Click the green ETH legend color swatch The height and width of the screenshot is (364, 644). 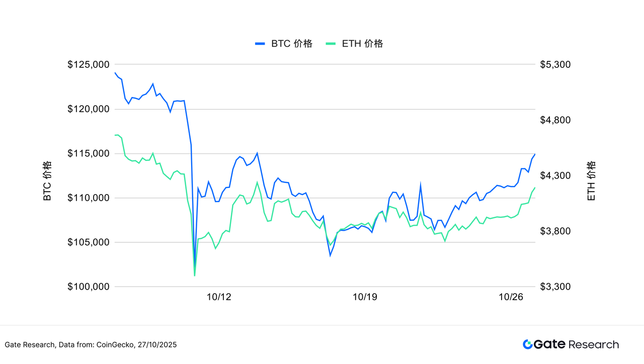[x=331, y=44]
